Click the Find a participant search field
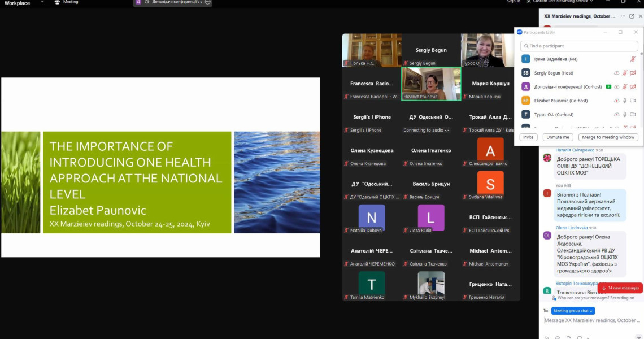The height and width of the screenshot is (339, 644). pyautogui.click(x=579, y=46)
